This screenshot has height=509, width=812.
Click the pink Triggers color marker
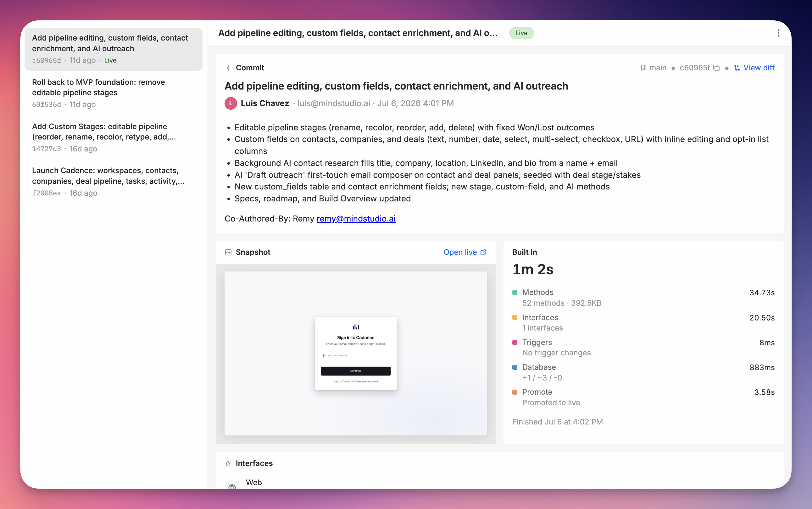coord(515,342)
